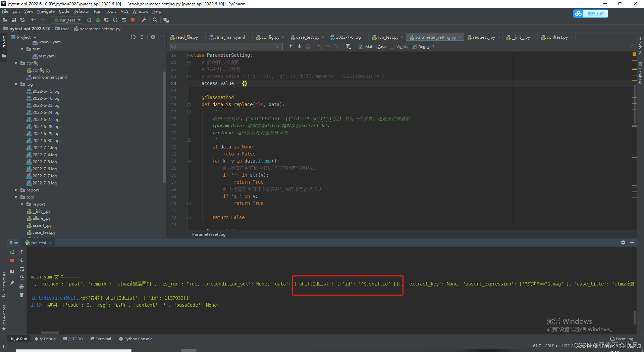Open the 5: Debug tool window
The width and height of the screenshot is (644, 352).
[45, 339]
